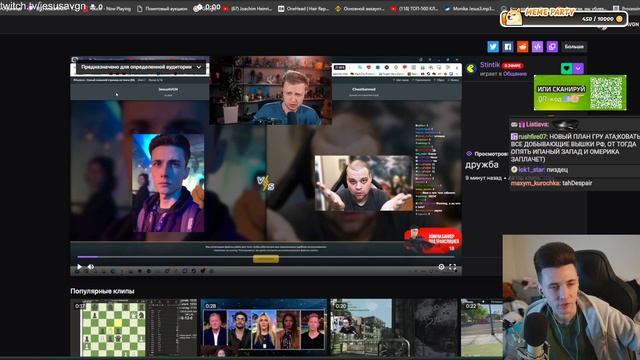This screenshot has width=640, height=360.
Task: Enter fullscreen in clip player
Action: click(452, 267)
